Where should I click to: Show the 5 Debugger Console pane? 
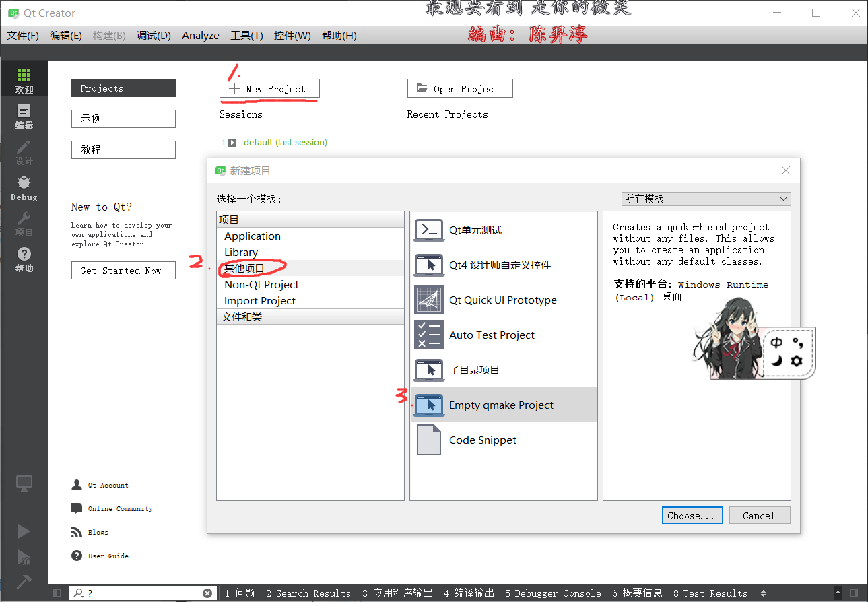pos(553,593)
